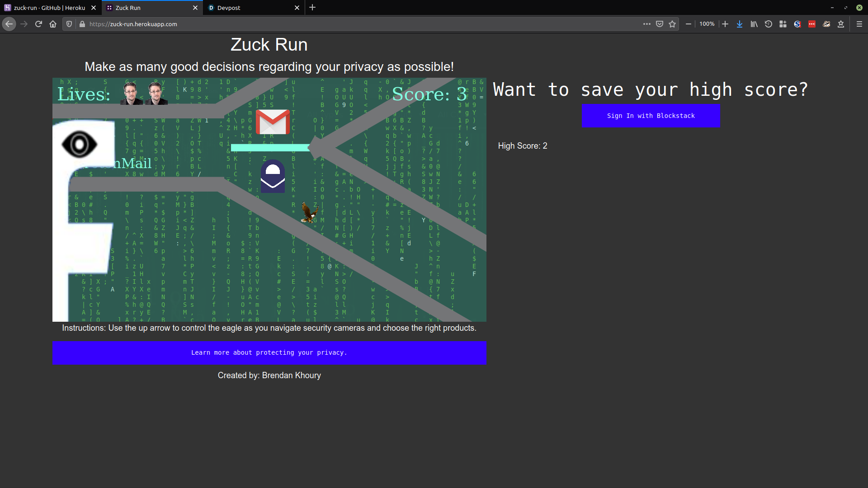The height and width of the screenshot is (488, 868).
Task: Open Firefox downloads arrow
Action: pos(740,24)
